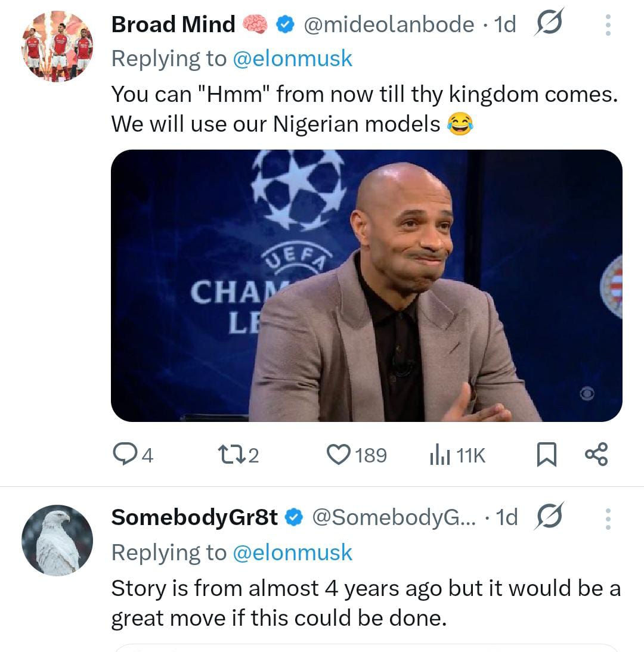Screen dimensions: 644x652
Task: Open Grok icon on Broad Mind tweet
Action: tap(549, 23)
